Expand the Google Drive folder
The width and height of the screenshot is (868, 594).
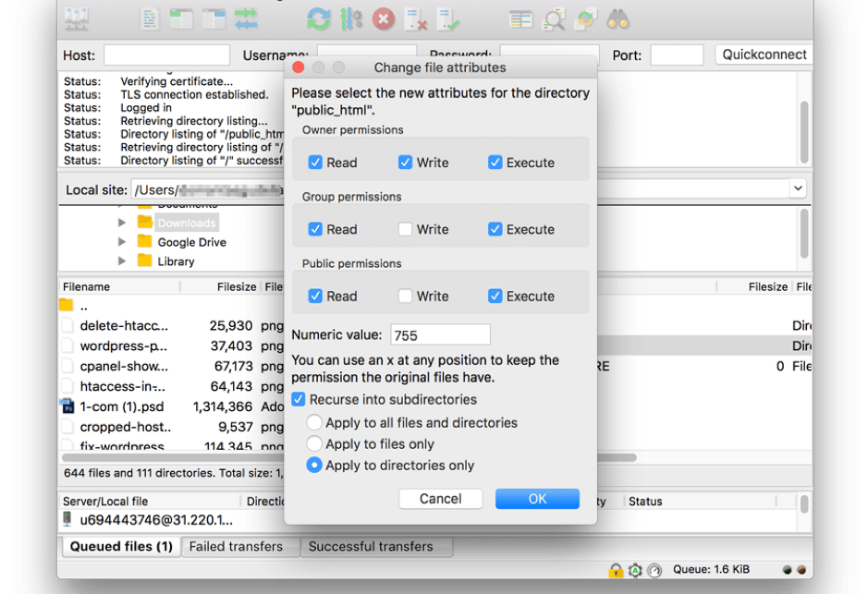(122, 242)
